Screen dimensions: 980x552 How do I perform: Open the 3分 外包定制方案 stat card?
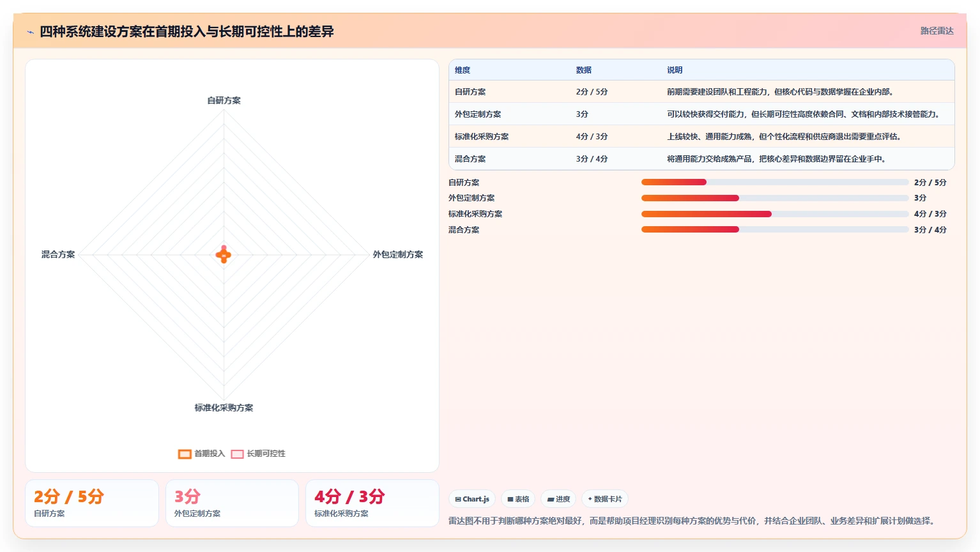[x=232, y=503]
